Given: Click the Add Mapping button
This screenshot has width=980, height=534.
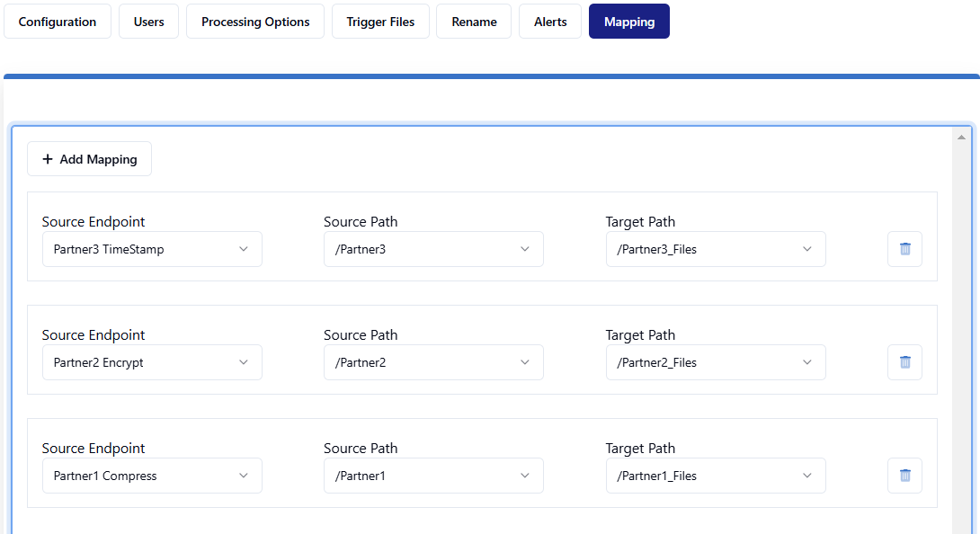Looking at the screenshot, I should coord(89,159).
